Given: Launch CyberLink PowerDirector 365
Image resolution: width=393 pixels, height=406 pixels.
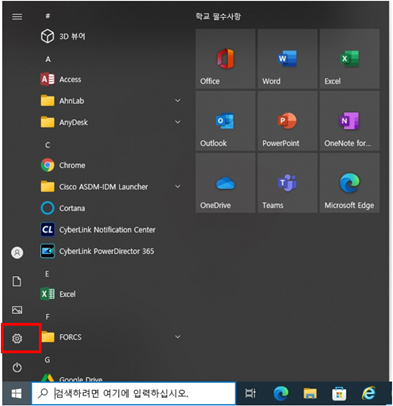Looking at the screenshot, I should 97,251.
